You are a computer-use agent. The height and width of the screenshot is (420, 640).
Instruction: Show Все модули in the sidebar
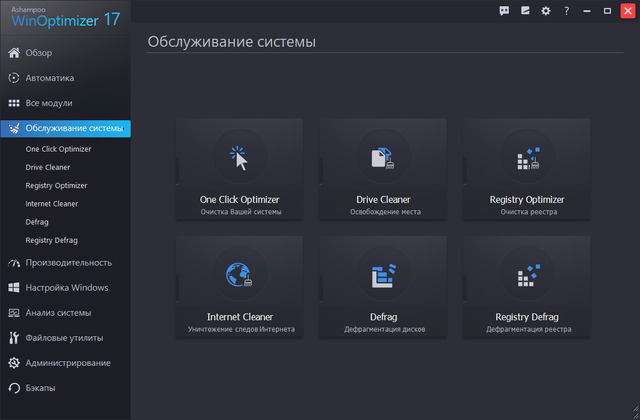pyautogui.click(x=49, y=102)
